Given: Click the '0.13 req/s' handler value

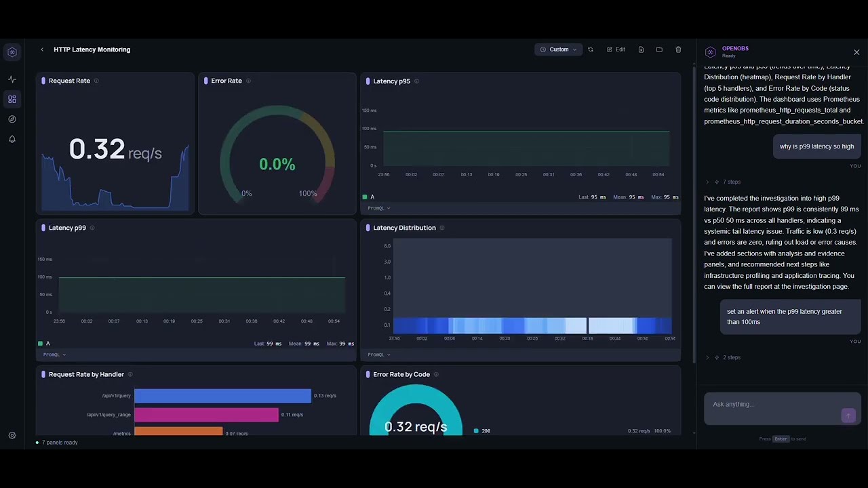Looking at the screenshot, I should (325, 396).
